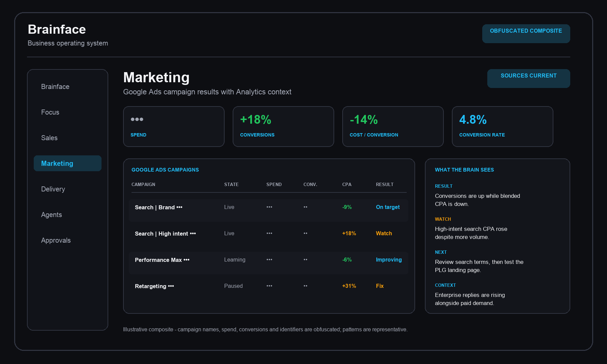Click the Fix result label
This screenshot has height=364, width=607.
(380, 286)
